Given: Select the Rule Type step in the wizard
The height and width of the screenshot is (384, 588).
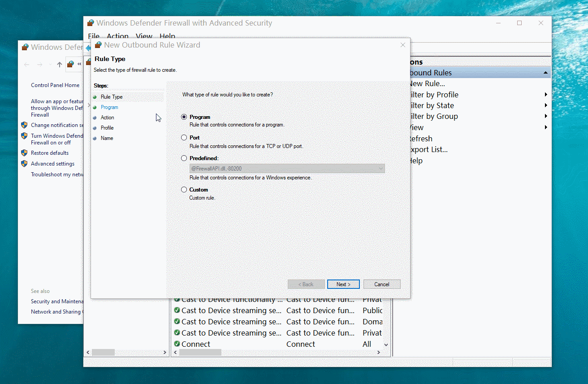Looking at the screenshot, I should [x=112, y=97].
